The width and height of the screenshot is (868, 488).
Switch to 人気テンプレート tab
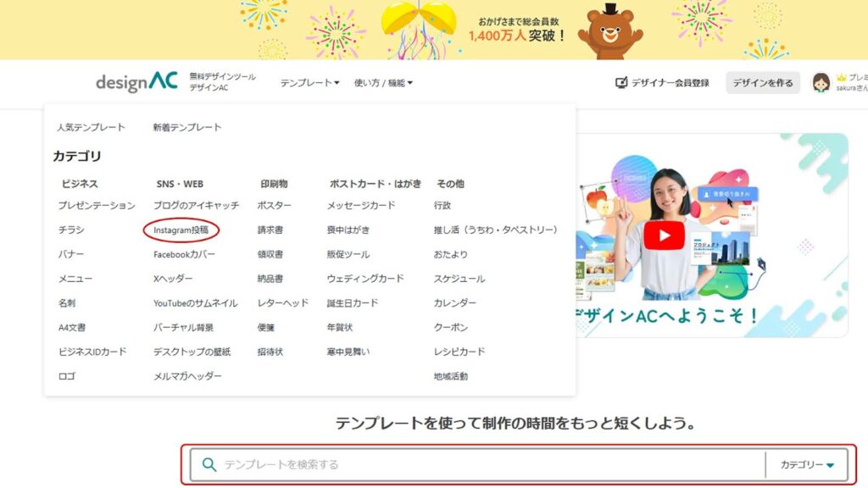(91, 127)
